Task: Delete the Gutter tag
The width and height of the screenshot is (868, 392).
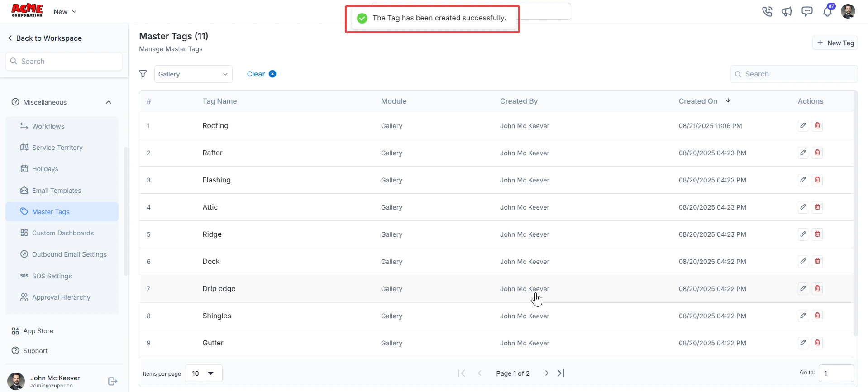Action: pyautogui.click(x=817, y=343)
